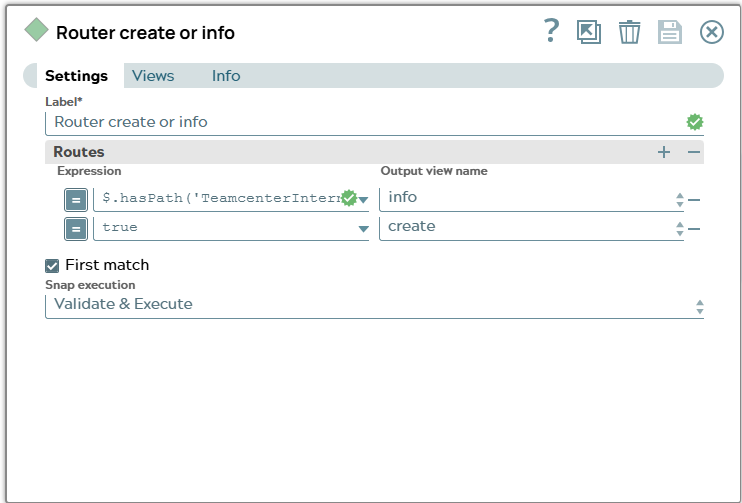Remove a route using the Routes header minus
The width and height of the screenshot is (742, 503).
pyautogui.click(x=694, y=152)
